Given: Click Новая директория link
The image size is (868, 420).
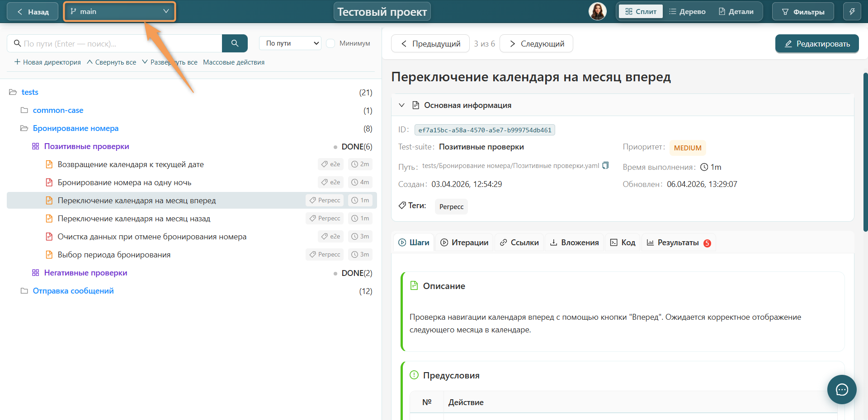Looking at the screenshot, I should (47, 62).
